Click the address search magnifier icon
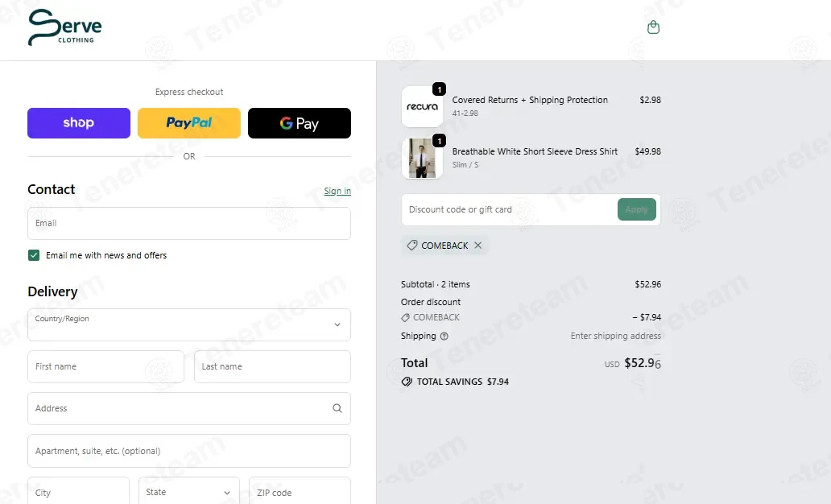The image size is (831, 504). point(337,408)
